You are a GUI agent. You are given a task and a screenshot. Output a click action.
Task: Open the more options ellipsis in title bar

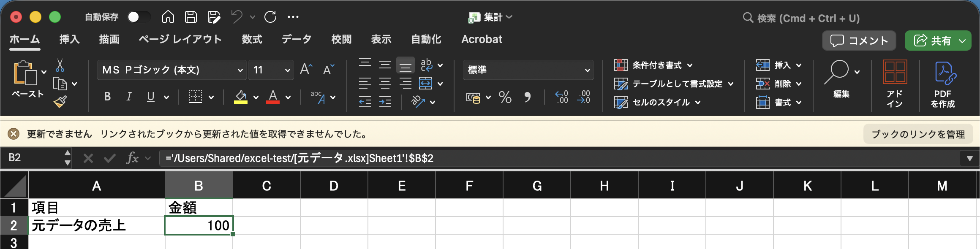coord(293,17)
